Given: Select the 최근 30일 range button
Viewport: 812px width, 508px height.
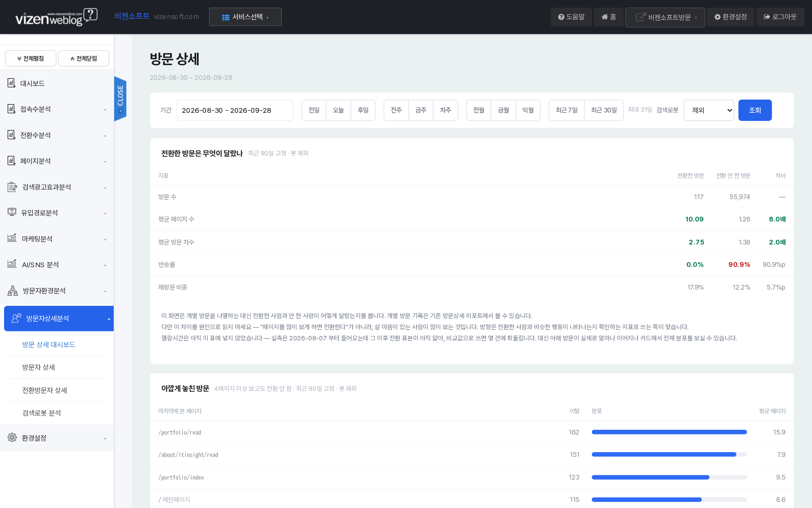Looking at the screenshot, I should tap(604, 110).
